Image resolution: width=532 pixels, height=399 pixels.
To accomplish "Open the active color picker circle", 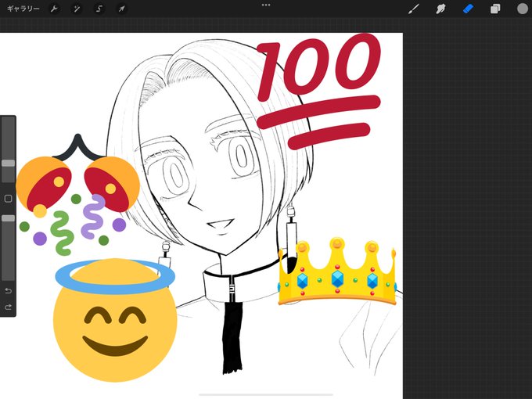I will (523, 9).
